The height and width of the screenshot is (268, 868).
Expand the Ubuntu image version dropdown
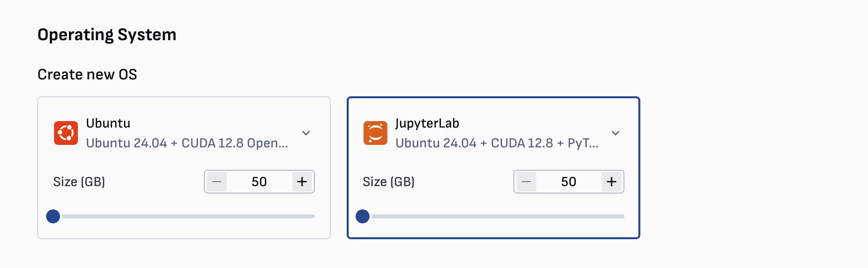click(x=306, y=133)
